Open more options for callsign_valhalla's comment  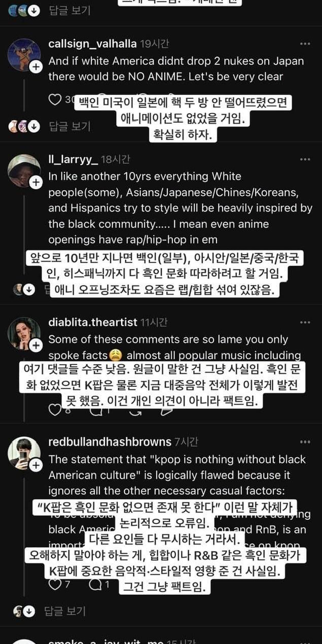[305, 44]
